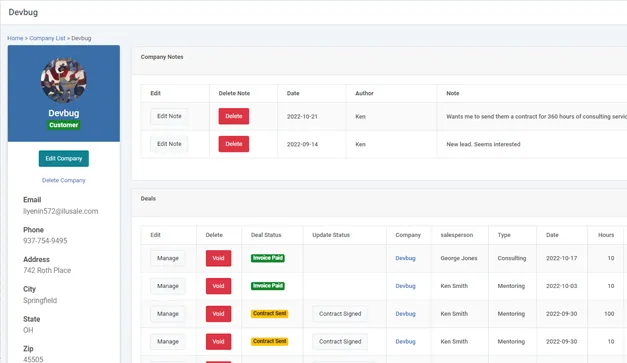Click the Home breadcrumb link
627x363 pixels.
click(x=15, y=38)
